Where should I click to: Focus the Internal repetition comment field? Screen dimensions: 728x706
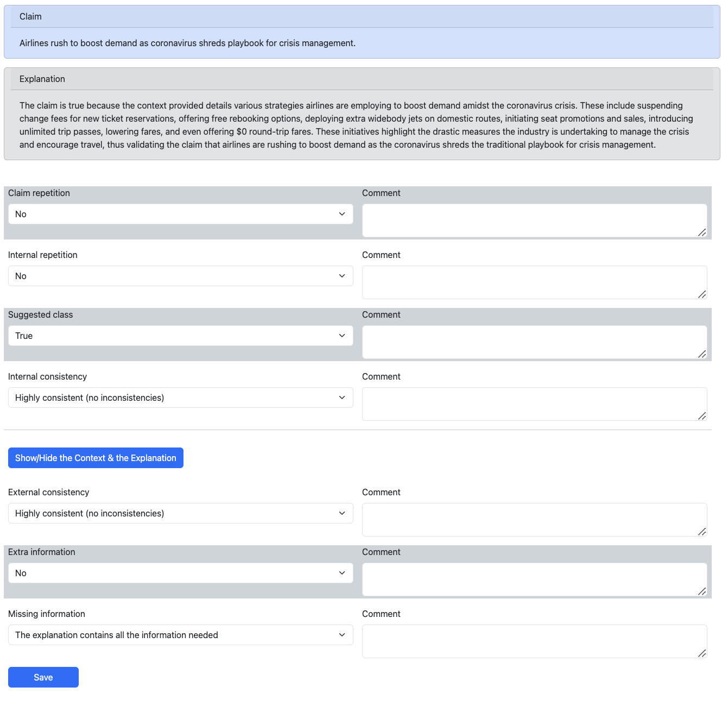click(534, 282)
